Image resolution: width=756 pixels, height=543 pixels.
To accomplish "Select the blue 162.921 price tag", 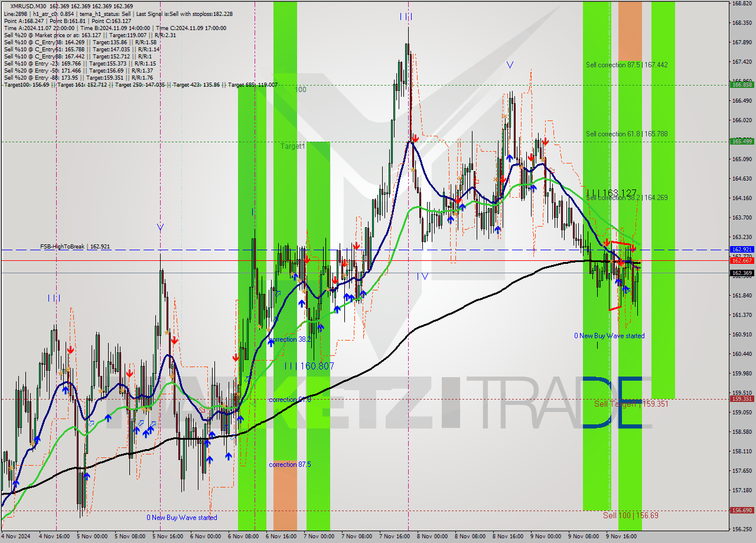I will 742,250.
